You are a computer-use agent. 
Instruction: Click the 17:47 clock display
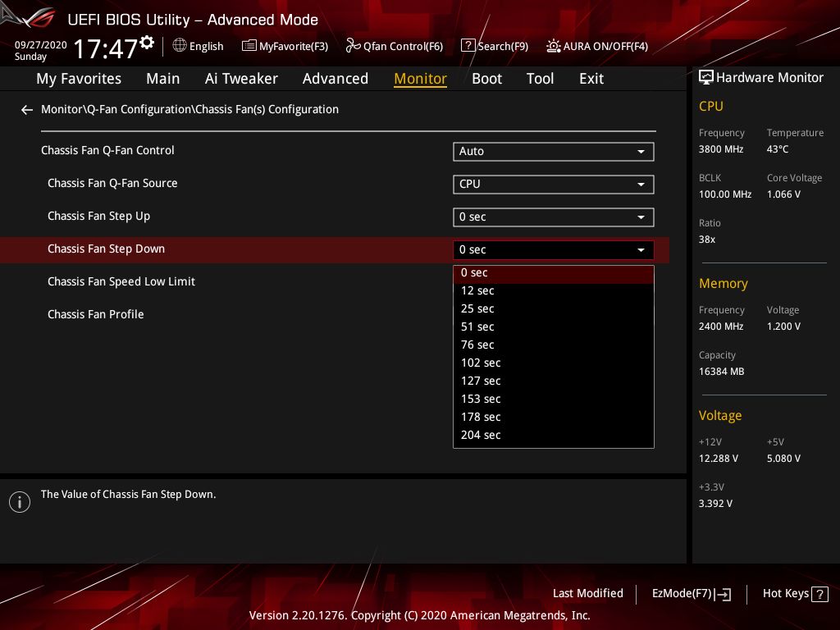click(106, 49)
